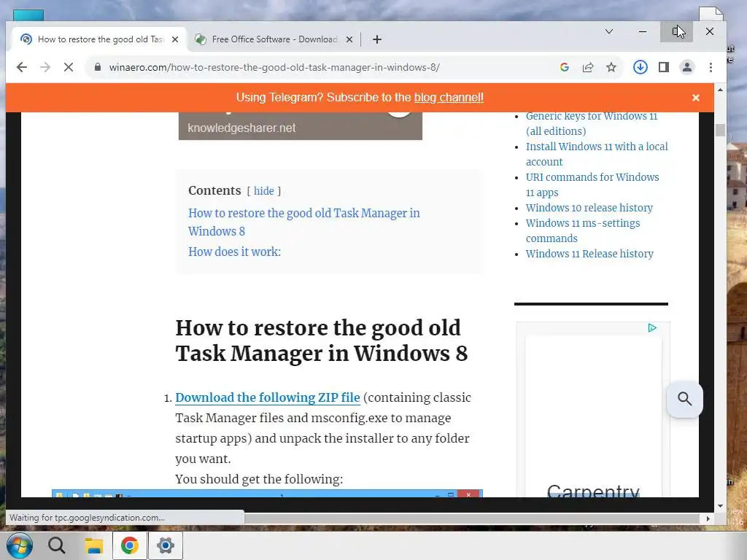This screenshot has width=747, height=560.
Task: Click the 'How to restore the good old Task Manager' heading
Action: point(322,341)
